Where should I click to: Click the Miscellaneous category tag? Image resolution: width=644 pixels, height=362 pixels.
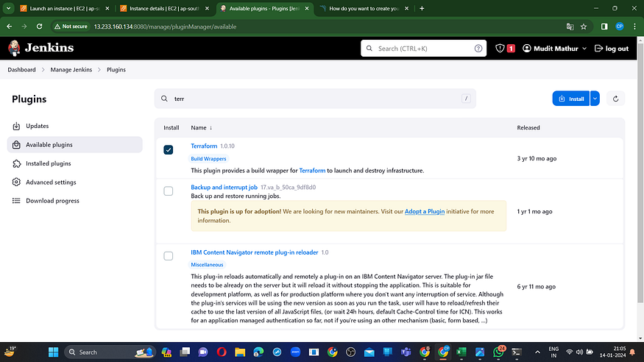(207, 265)
